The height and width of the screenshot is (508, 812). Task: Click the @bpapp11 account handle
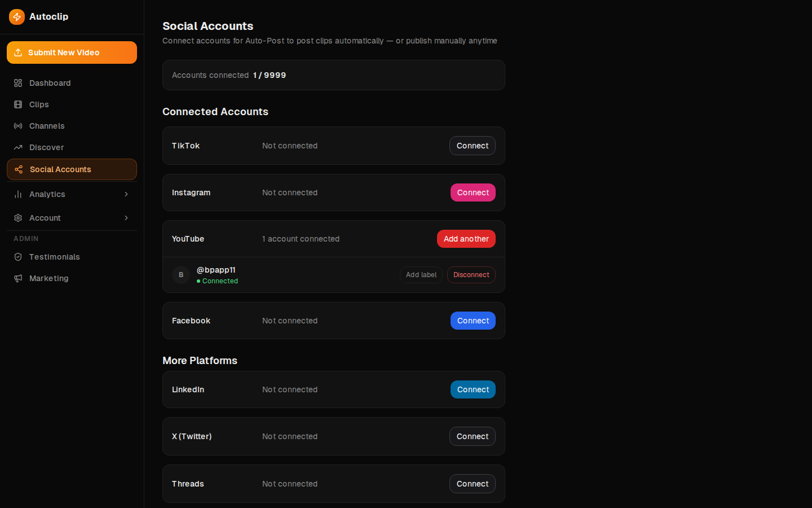[x=216, y=270]
